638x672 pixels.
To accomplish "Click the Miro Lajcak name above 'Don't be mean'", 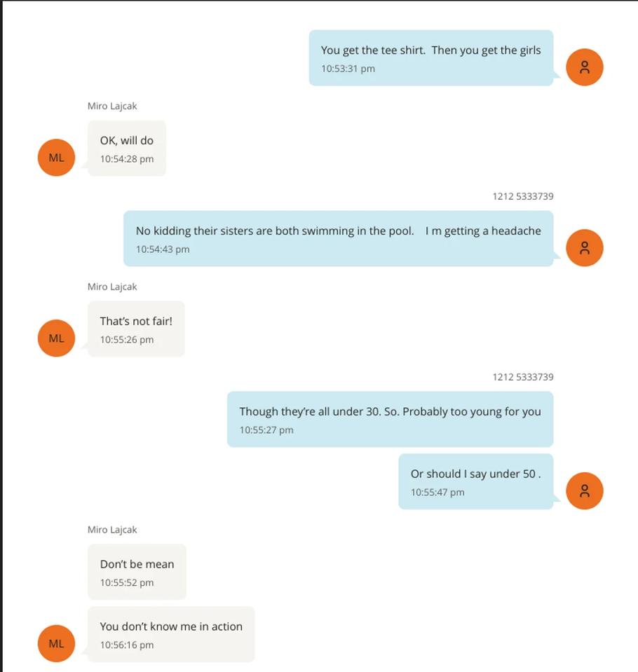I will click(x=114, y=529).
